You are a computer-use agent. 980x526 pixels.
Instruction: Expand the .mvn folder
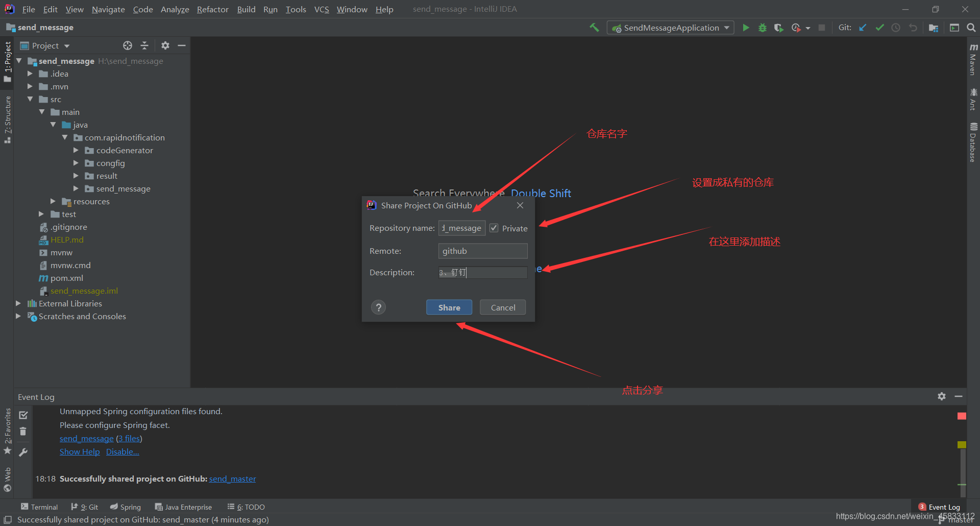click(x=30, y=86)
